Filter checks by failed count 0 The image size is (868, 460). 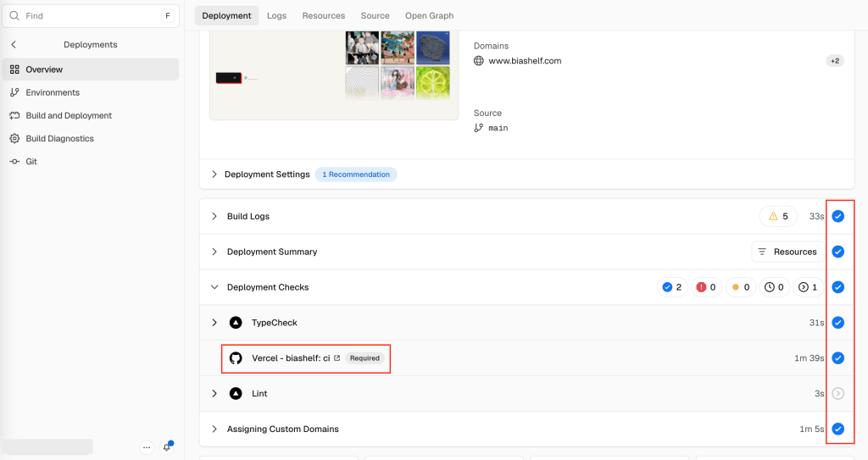pyautogui.click(x=706, y=286)
